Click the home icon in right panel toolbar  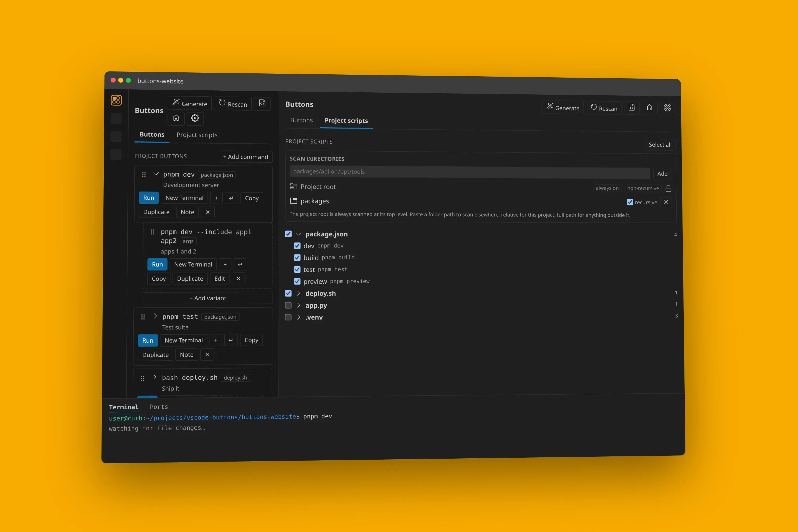(x=649, y=108)
